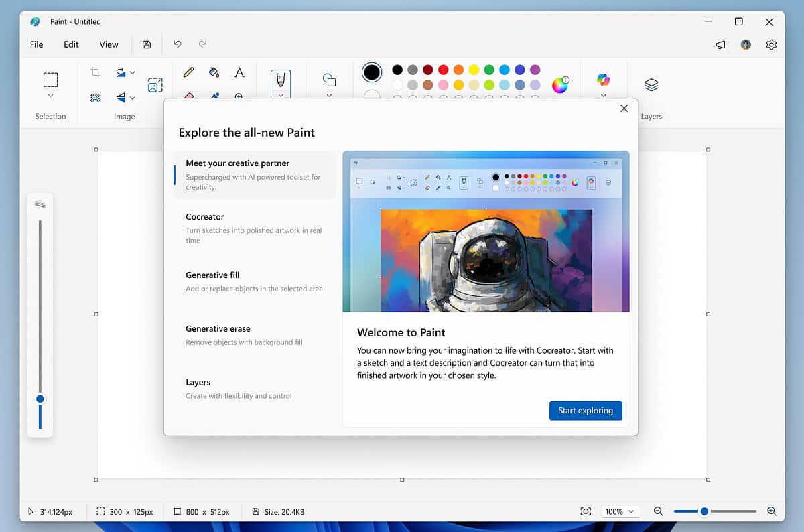Click the Remove background icon
804x532 pixels.
coord(96,98)
